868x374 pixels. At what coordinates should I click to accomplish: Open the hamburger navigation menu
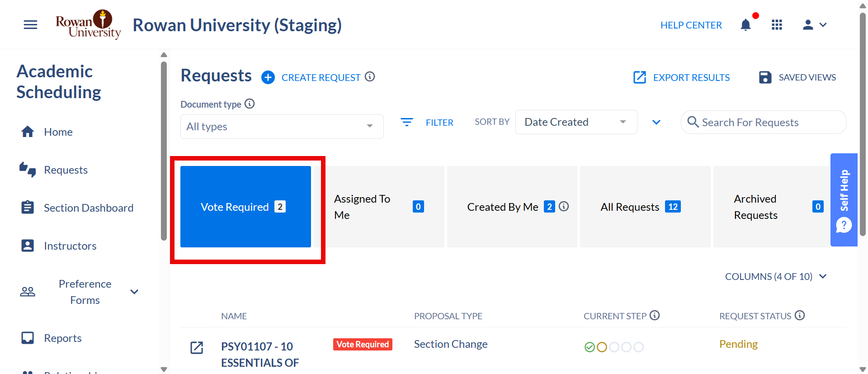(30, 25)
